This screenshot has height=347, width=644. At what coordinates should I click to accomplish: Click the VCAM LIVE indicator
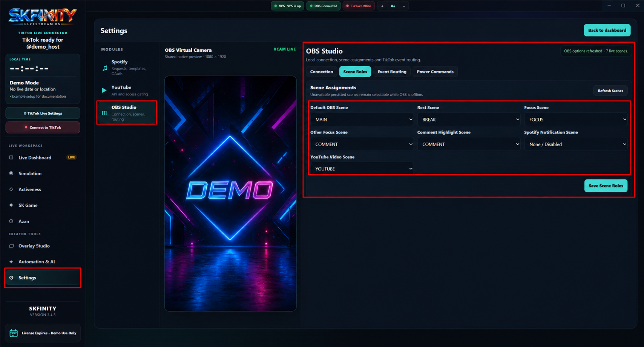point(285,49)
